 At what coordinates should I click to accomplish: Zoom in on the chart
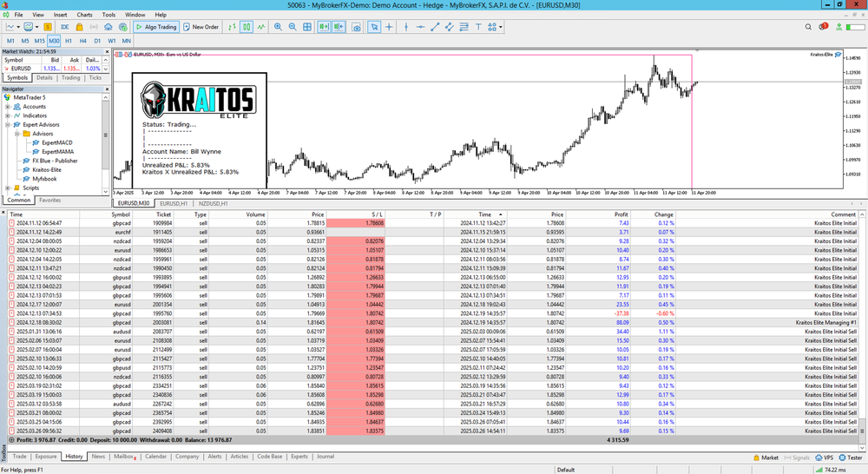(278, 27)
